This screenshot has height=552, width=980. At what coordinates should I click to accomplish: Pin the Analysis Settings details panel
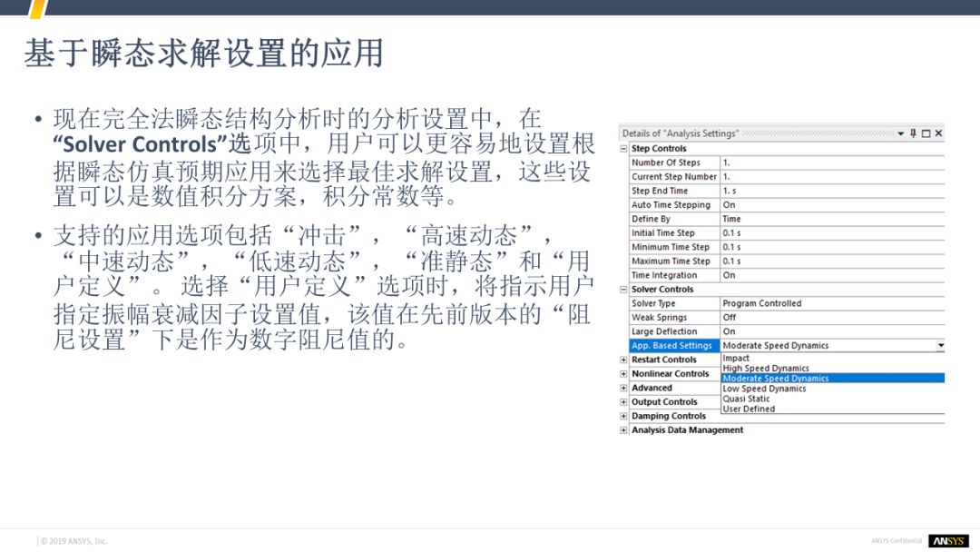tap(913, 133)
